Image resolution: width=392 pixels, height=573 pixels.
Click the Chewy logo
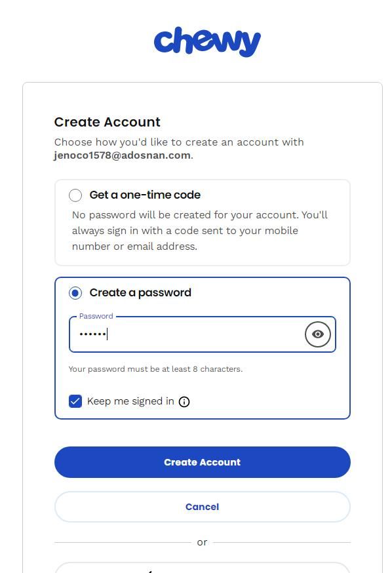coord(207,42)
